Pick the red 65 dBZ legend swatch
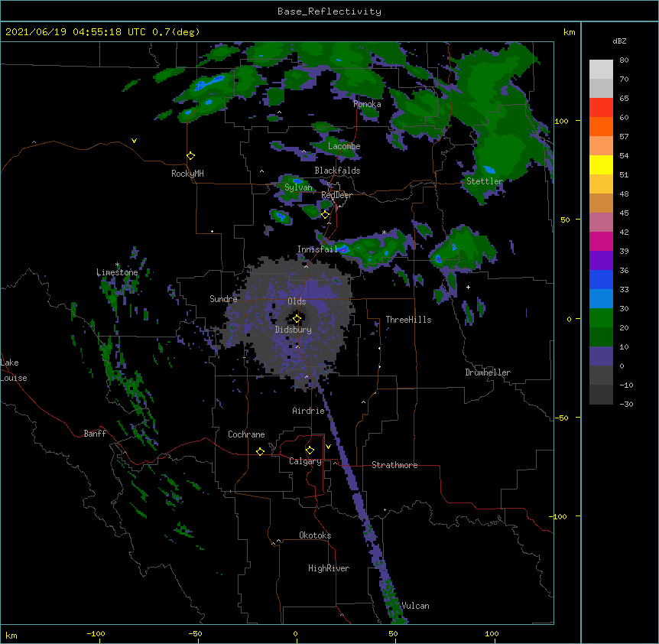This screenshot has width=659, height=644. 601,108
